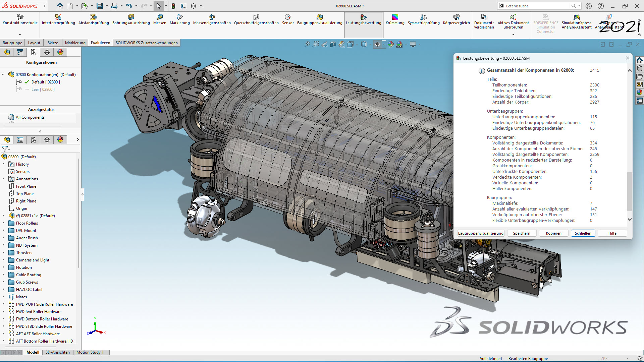Run Symmetrieprüfung tool
The image size is (644, 362).
tap(424, 20)
